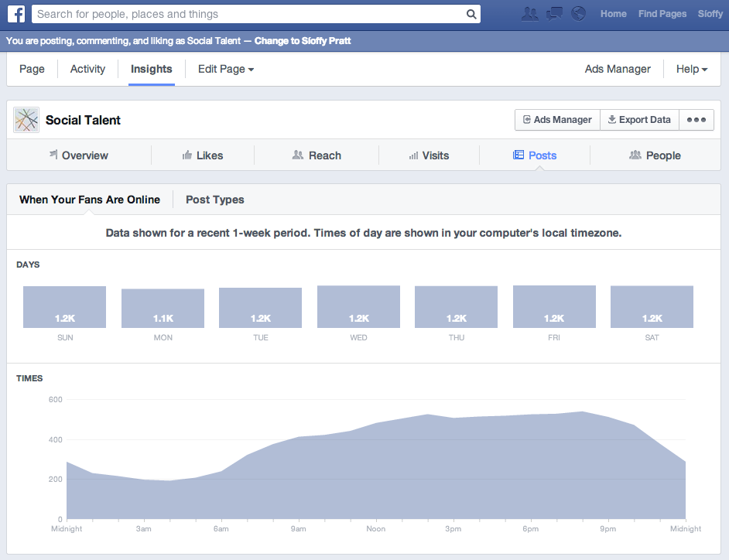
Task: Click the Ads Manager button
Action: [557, 120]
